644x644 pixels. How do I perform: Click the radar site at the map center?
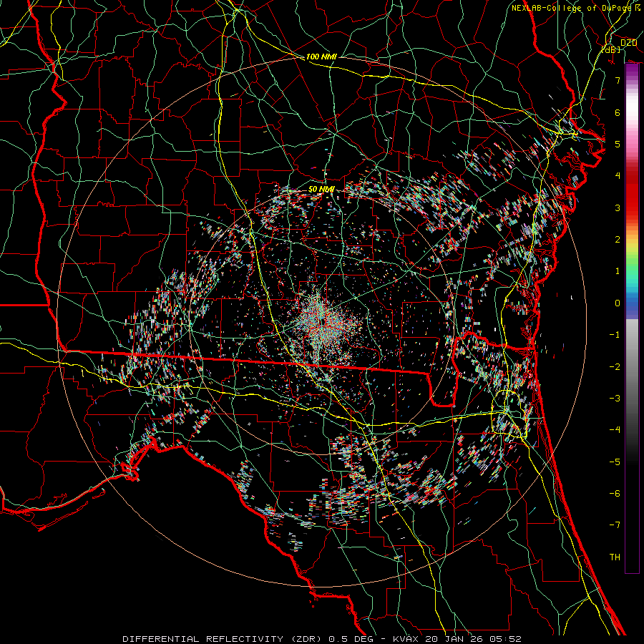click(x=321, y=320)
